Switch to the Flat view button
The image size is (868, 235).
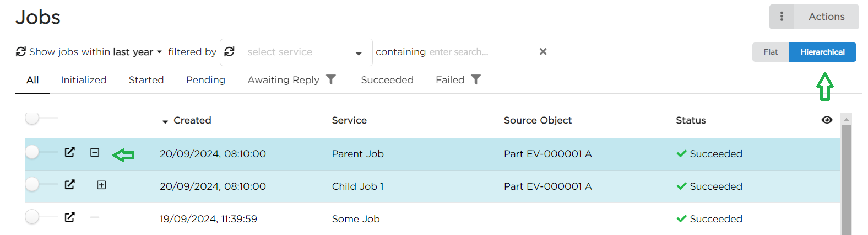tap(771, 52)
